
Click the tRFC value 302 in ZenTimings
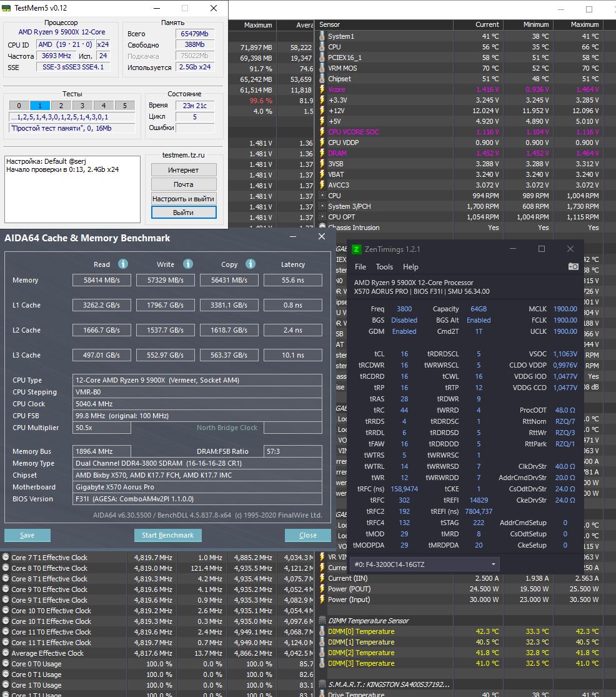point(404,500)
